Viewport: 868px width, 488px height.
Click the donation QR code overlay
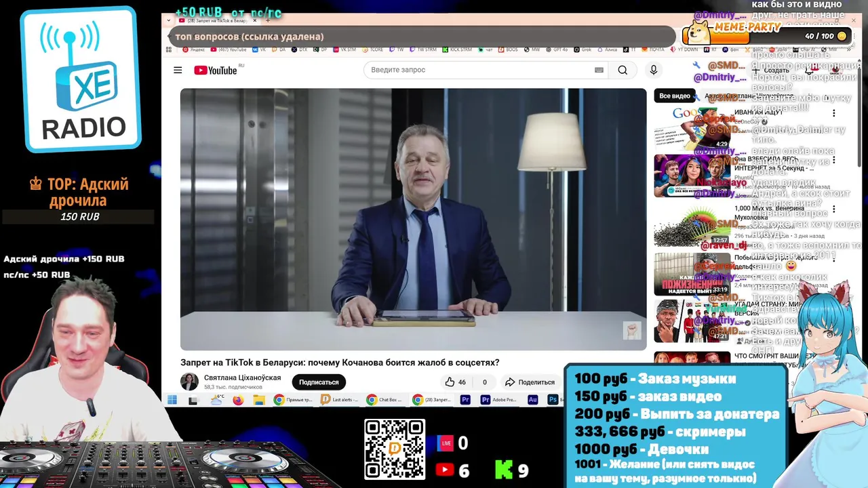(x=395, y=449)
